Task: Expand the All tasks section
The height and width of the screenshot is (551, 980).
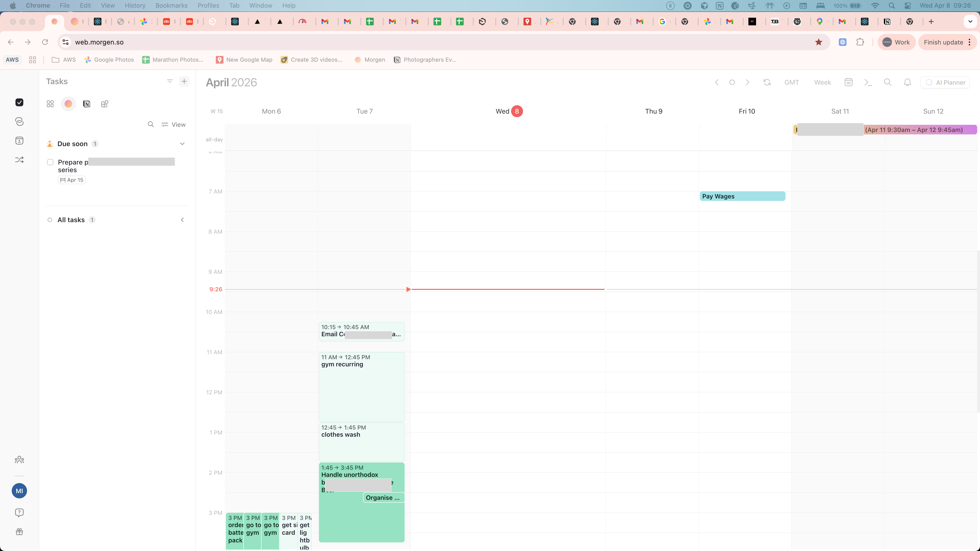Action: tap(182, 220)
